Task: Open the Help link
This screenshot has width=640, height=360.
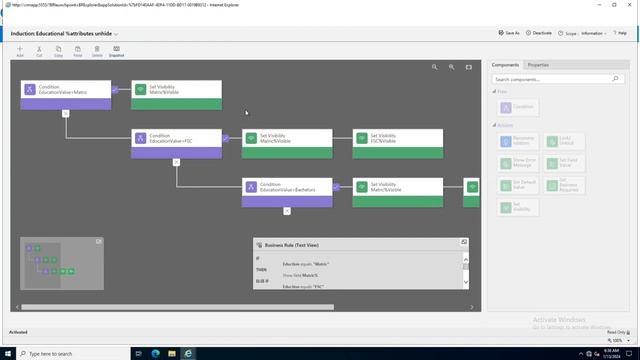Action: tap(620, 33)
